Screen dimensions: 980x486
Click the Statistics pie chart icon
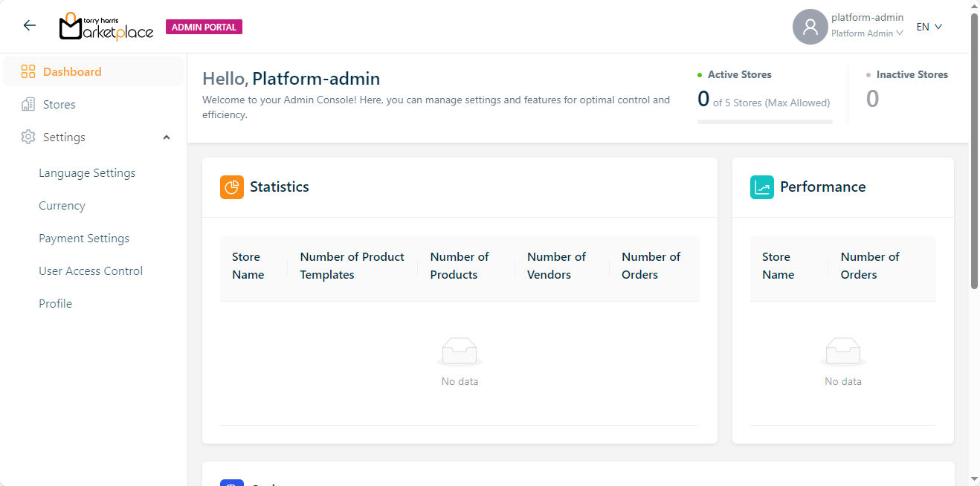point(232,187)
